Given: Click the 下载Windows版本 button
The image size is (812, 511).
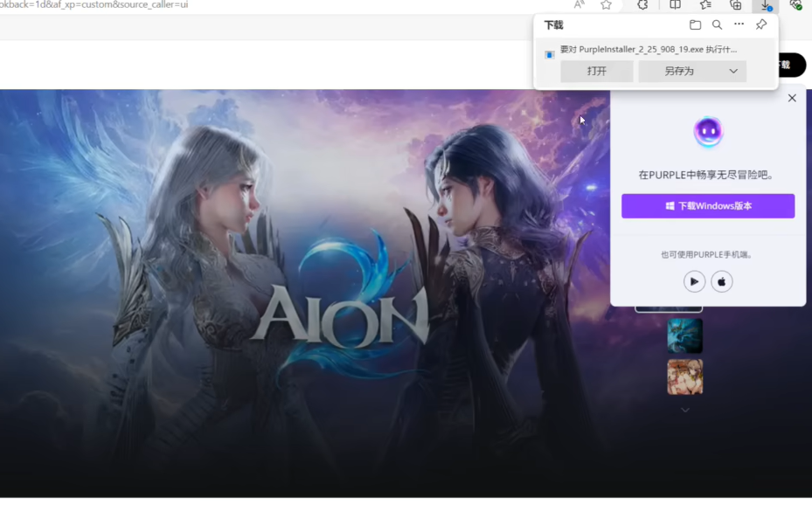Looking at the screenshot, I should [x=707, y=206].
